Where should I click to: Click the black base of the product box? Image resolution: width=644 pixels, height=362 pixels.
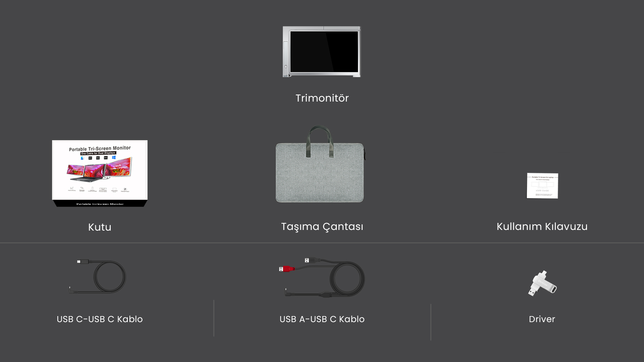pos(100,203)
